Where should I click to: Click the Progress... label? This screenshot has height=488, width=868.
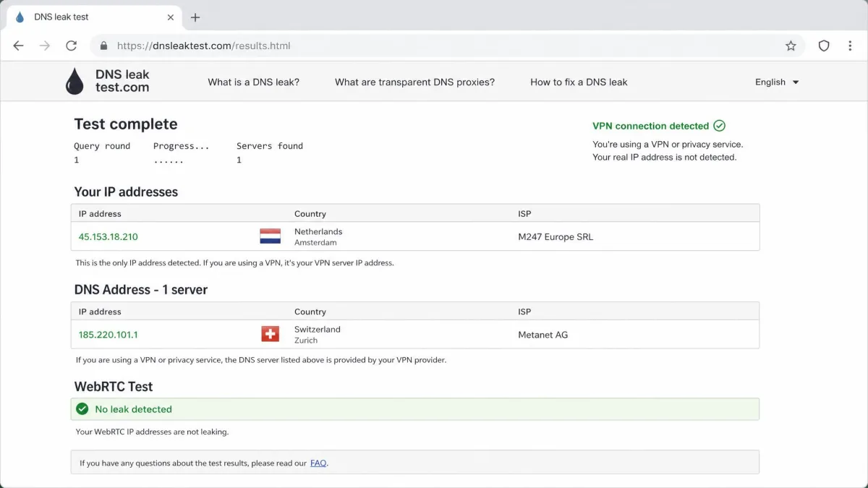[181, 146]
